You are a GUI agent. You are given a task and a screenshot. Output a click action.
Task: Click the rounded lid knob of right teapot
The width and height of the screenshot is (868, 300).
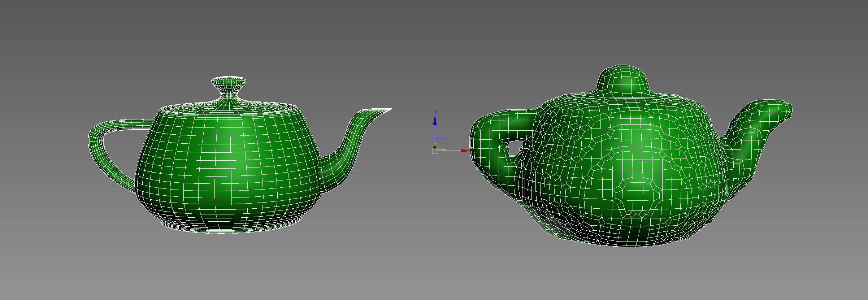click(624, 80)
